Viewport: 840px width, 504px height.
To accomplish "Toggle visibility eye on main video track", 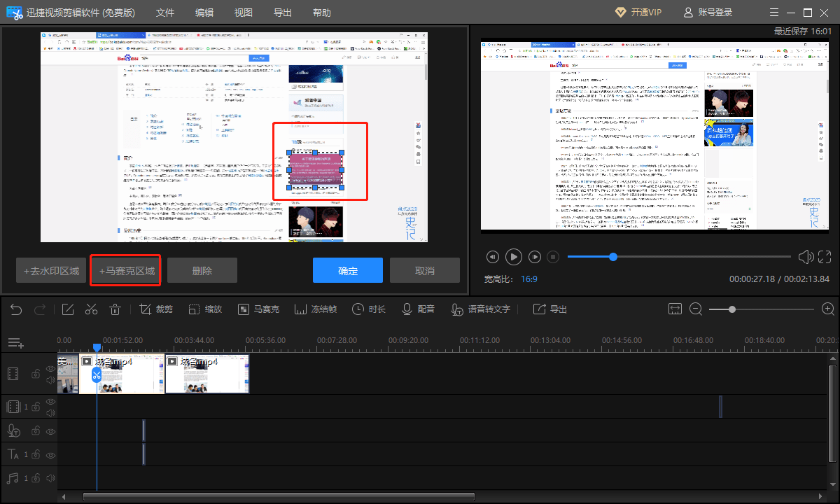I will 50,369.
